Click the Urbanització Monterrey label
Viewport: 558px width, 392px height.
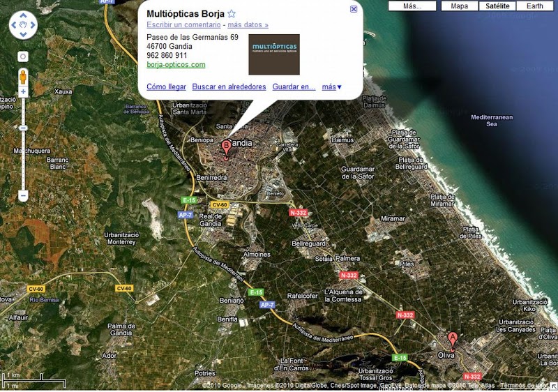121,239
